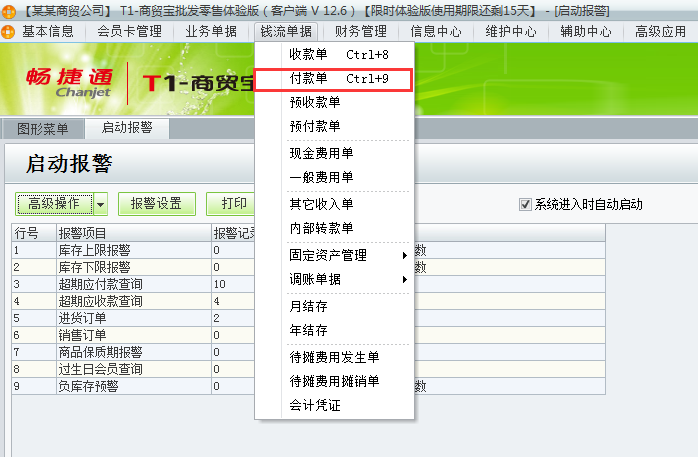Select 收款单 from the menu
698x457 pixels.
pyautogui.click(x=334, y=54)
